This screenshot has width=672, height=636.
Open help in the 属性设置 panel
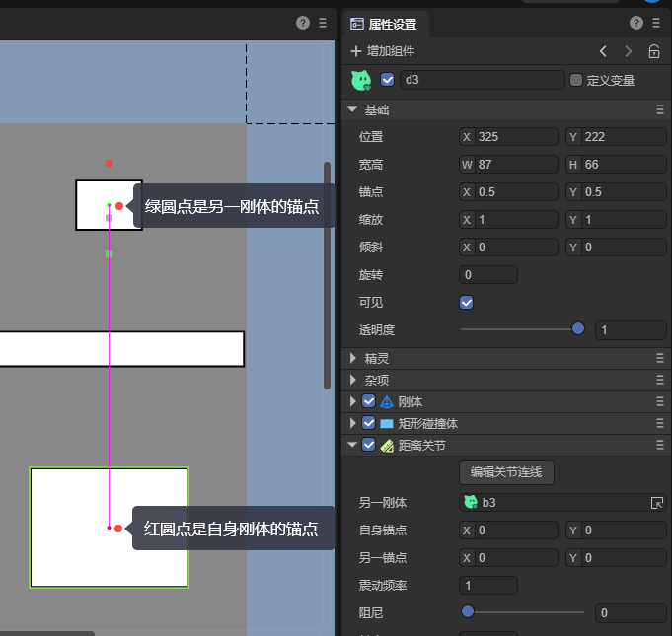636,23
